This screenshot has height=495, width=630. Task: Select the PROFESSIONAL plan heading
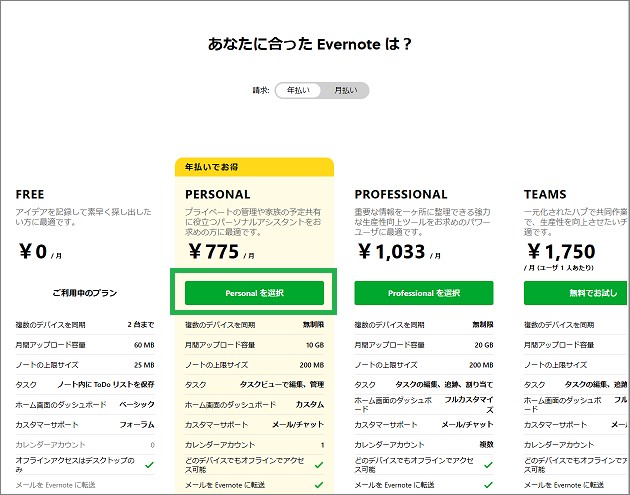click(401, 194)
